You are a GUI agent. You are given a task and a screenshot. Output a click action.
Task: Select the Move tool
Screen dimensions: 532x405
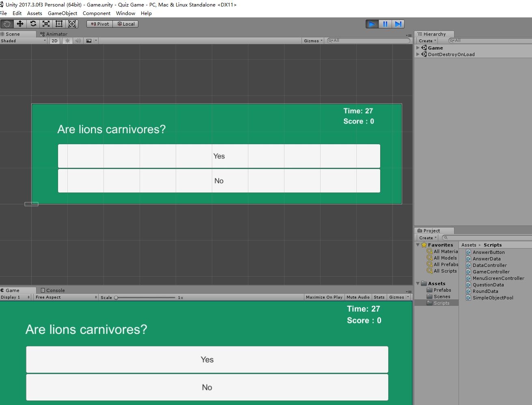click(20, 24)
